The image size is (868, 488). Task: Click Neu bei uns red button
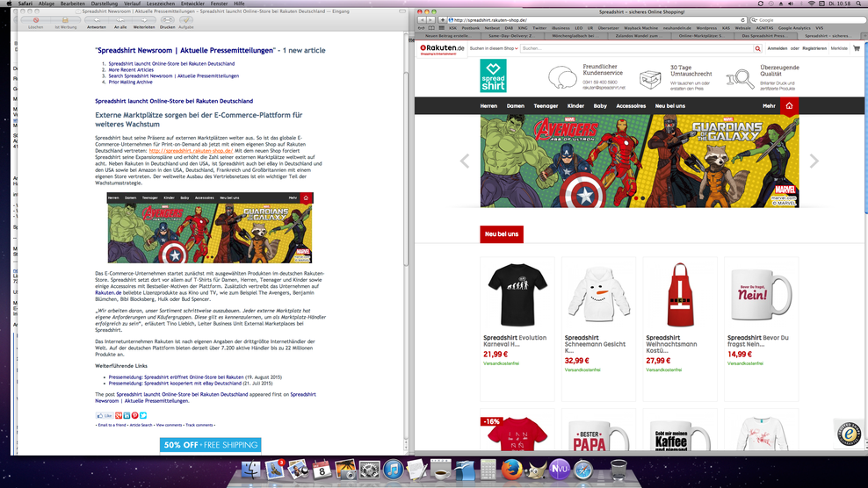(x=502, y=234)
